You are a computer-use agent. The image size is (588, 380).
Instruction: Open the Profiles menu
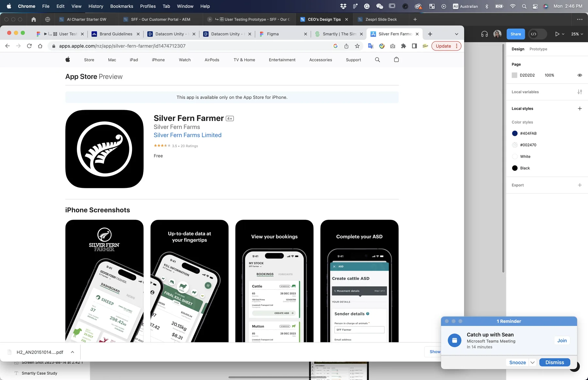tap(148, 6)
